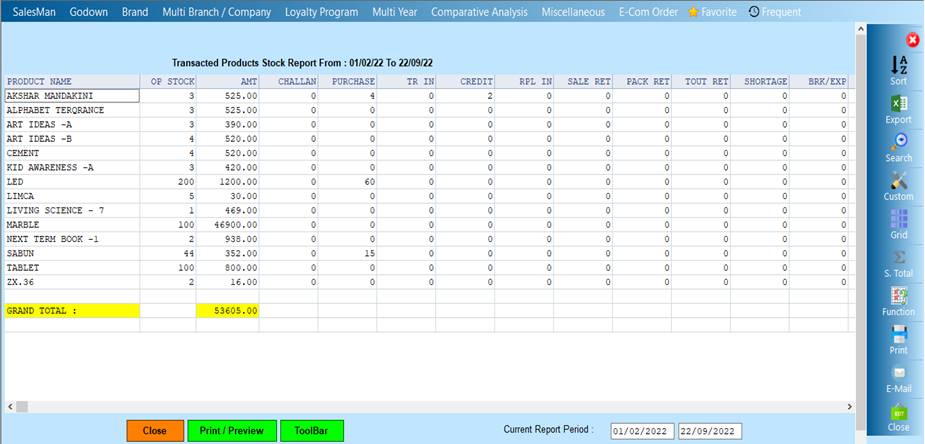The image size is (925, 444).
Task: Toggle the Grid view icon
Action: (898, 220)
